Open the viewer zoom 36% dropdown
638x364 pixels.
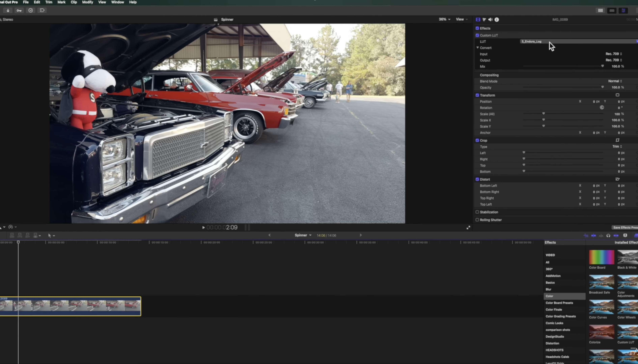click(x=444, y=19)
